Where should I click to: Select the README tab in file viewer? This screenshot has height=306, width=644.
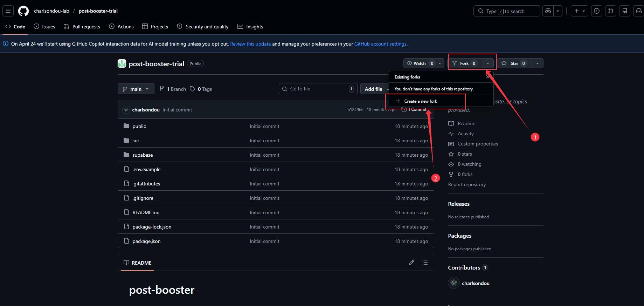coord(138,263)
